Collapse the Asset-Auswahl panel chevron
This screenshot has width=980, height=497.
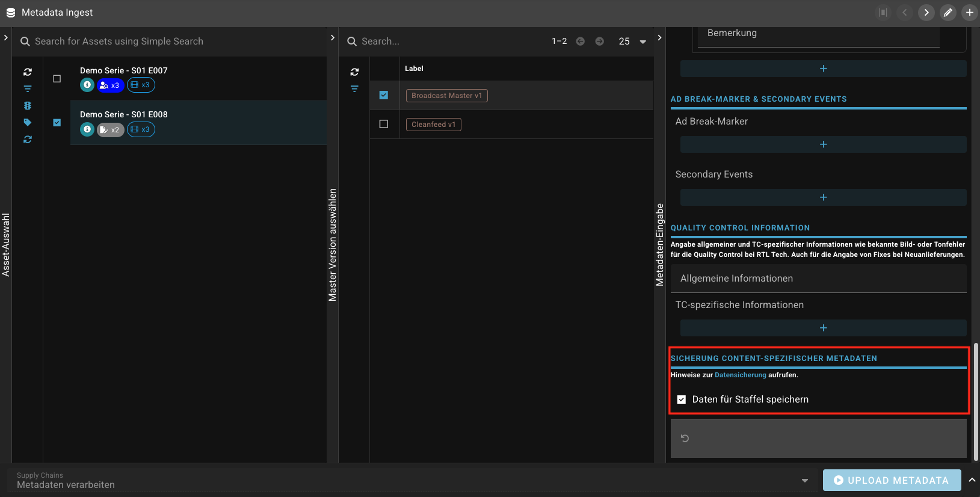(x=5, y=37)
